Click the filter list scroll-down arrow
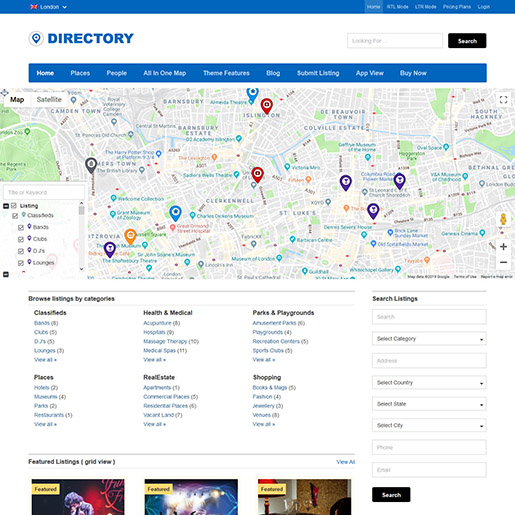 click(81, 269)
